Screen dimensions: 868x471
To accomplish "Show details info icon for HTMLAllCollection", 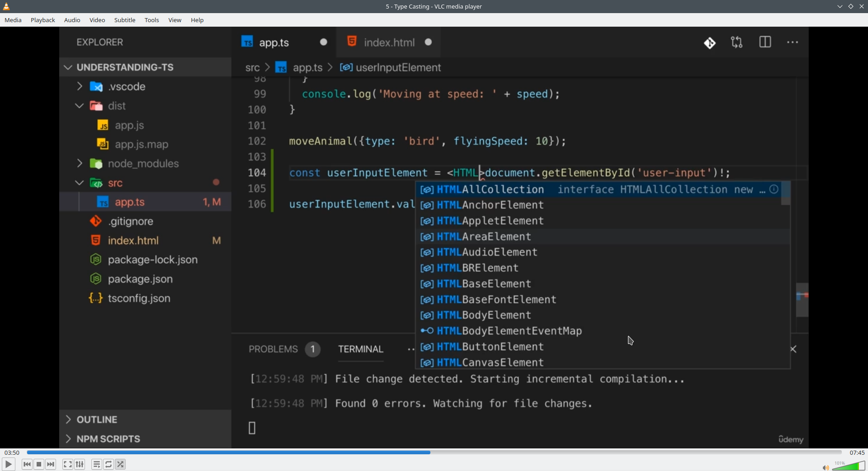I will pos(774,189).
